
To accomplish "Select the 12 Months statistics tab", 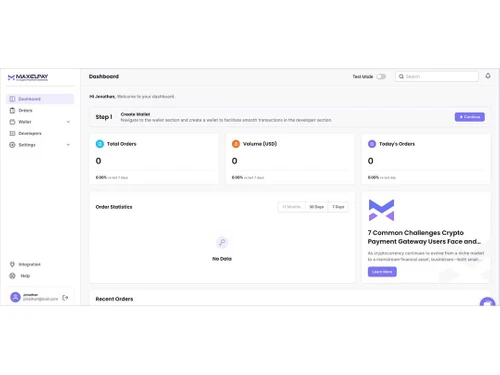I will pyautogui.click(x=291, y=207).
